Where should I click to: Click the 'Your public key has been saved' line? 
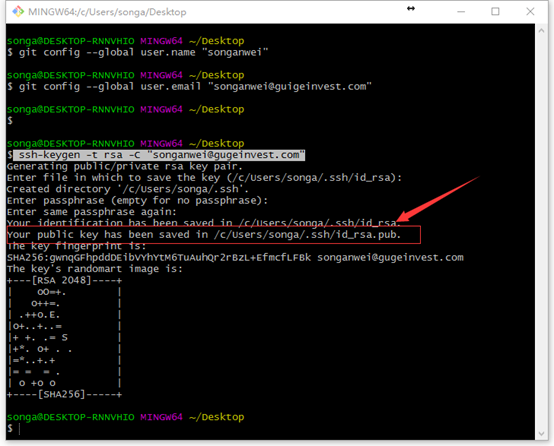point(204,235)
